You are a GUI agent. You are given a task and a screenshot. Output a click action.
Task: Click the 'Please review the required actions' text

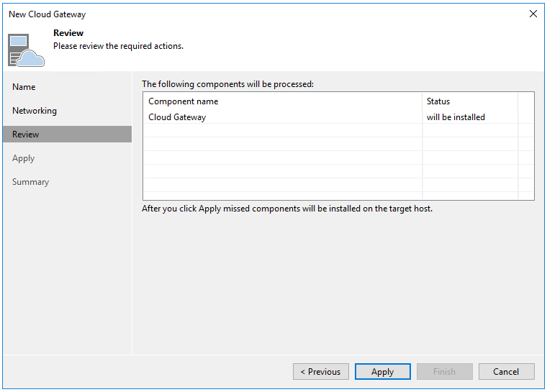(118, 46)
